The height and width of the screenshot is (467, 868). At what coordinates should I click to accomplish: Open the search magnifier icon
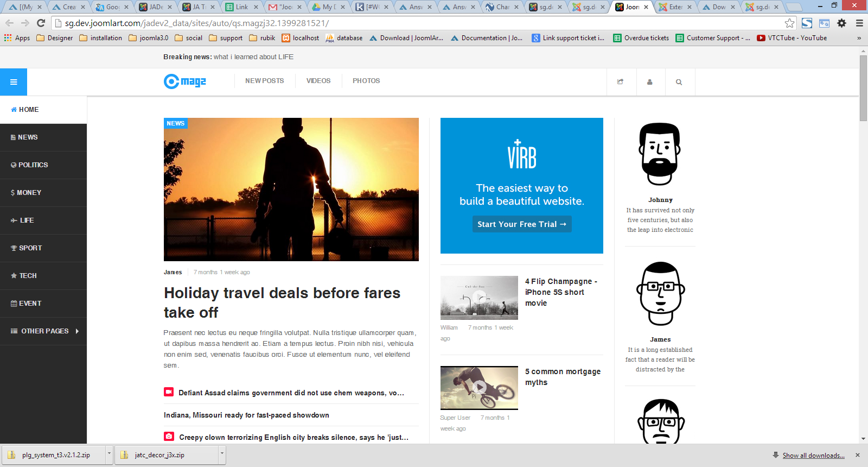coord(679,82)
